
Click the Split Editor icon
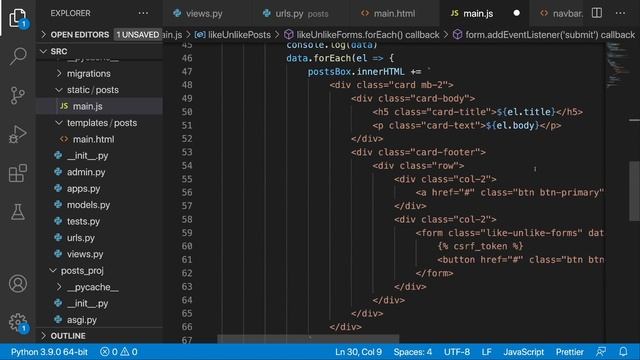tap(597, 13)
